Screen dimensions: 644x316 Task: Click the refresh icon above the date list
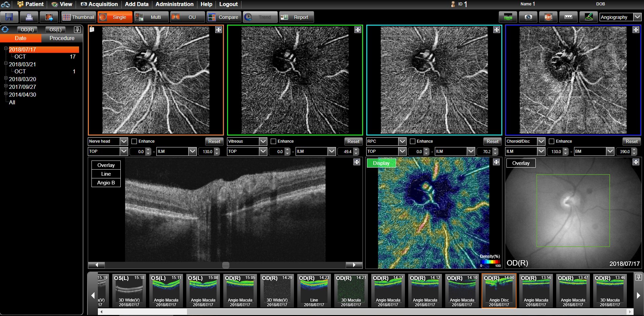(5, 30)
